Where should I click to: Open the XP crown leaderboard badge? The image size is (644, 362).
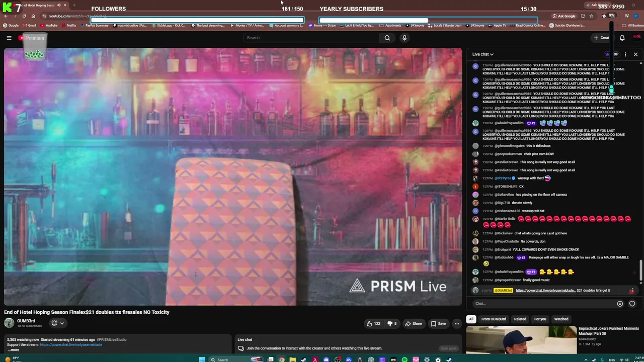pos(612,54)
